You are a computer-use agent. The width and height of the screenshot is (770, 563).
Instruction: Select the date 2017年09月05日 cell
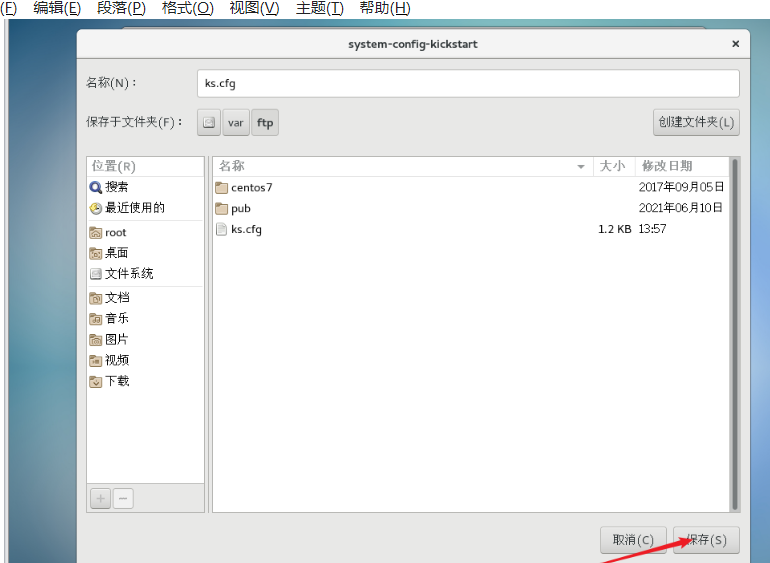[x=681, y=187]
